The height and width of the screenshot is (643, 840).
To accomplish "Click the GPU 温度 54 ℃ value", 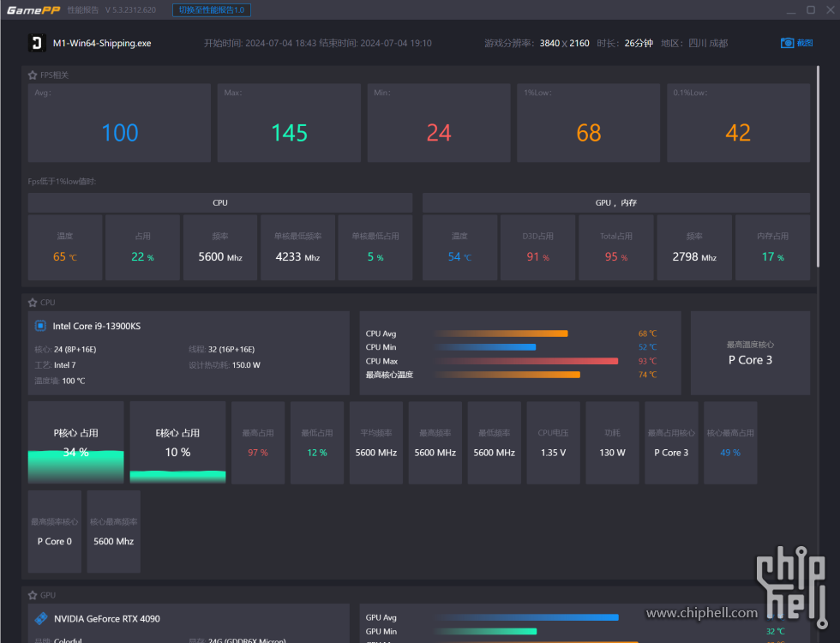I will coord(459,257).
